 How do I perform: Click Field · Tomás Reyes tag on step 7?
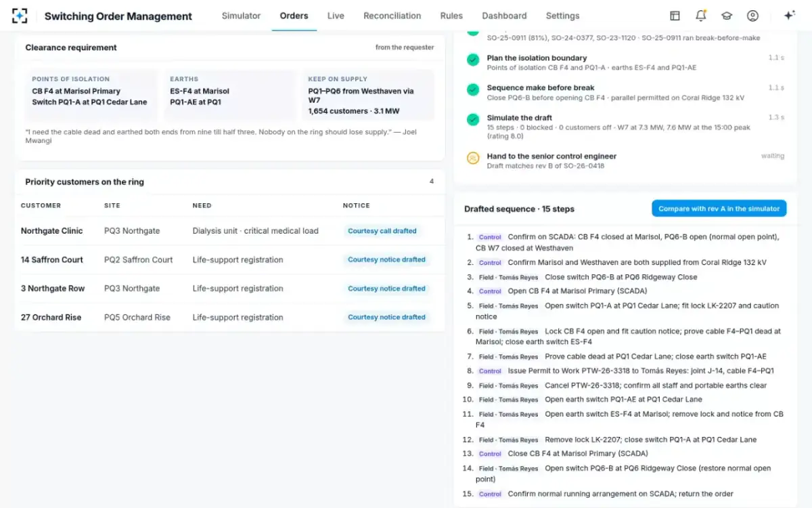(508, 357)
